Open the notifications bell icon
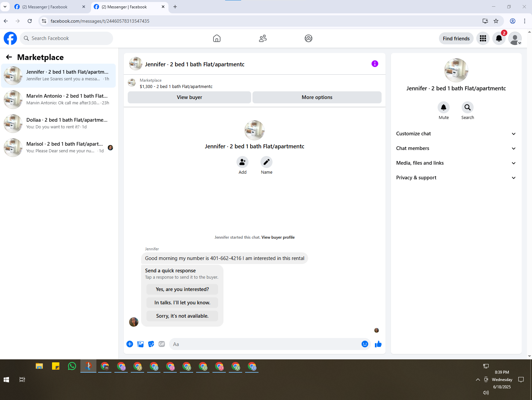The image size is (532, 400). [x=499, y=38]
